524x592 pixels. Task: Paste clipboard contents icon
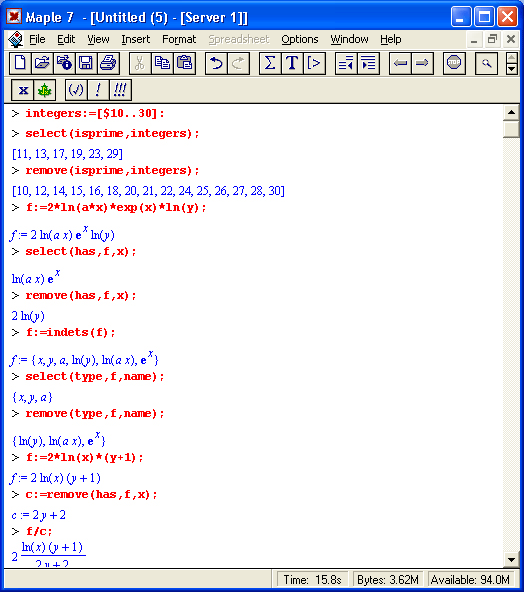185,63
